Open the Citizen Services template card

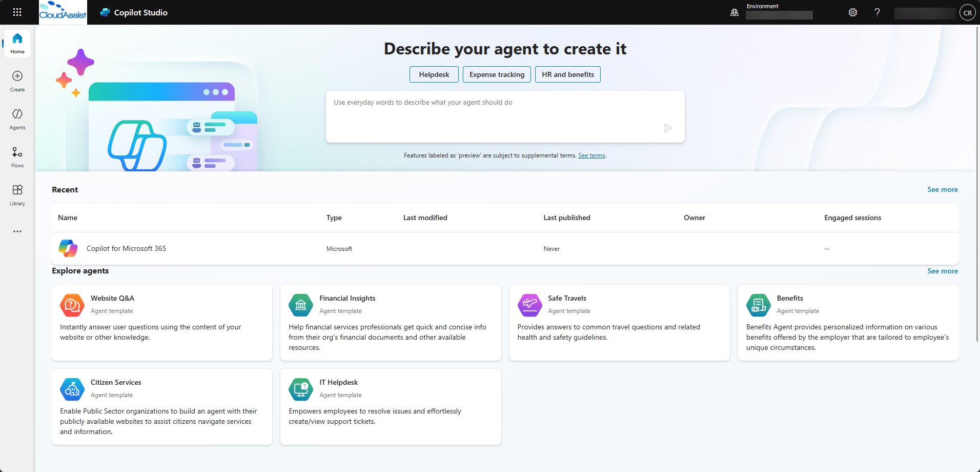pos(162,407)
